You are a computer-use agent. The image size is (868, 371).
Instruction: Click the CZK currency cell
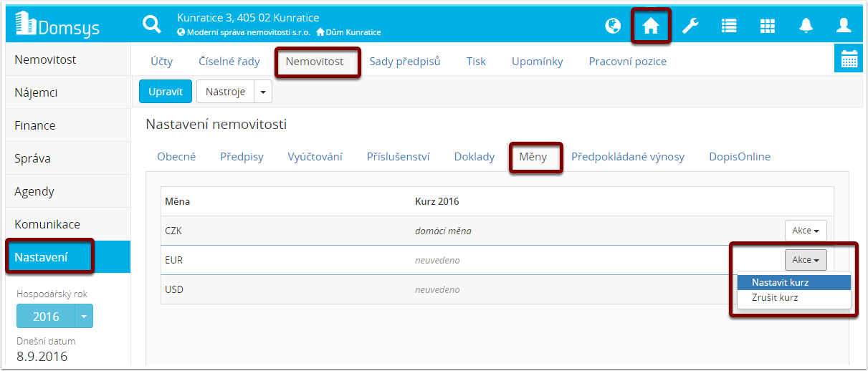click(174, 231)
